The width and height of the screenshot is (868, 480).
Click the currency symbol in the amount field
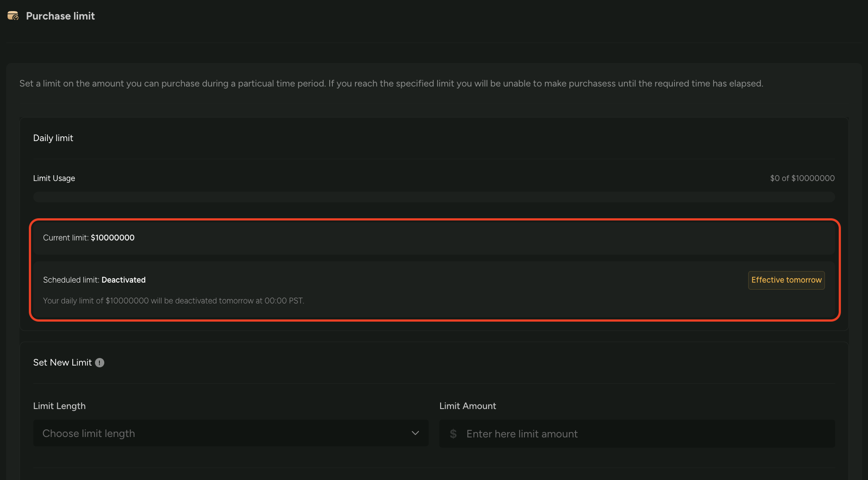tap(453, 433)
